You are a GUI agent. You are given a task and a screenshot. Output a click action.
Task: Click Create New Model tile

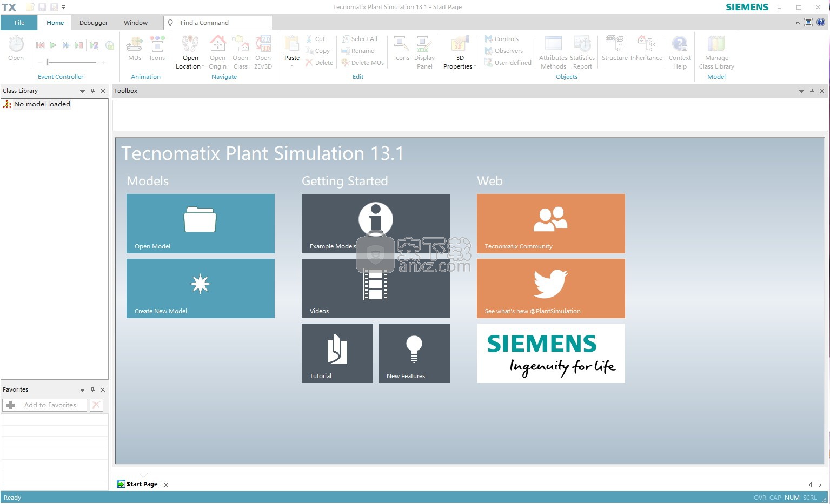pyautogui.click(x=201, y=288)
